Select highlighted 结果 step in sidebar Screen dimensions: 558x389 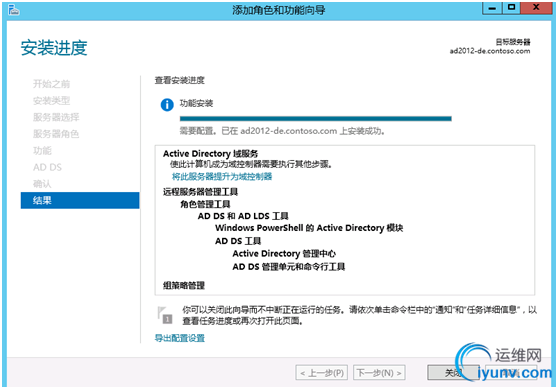pos(80,200)
